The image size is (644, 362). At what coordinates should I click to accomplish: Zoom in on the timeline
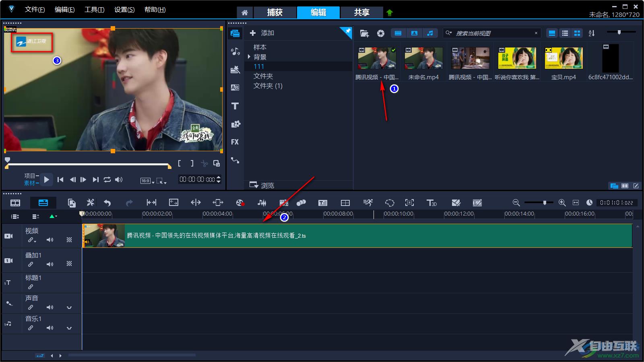pyautogui.click(x=562, y=203)
